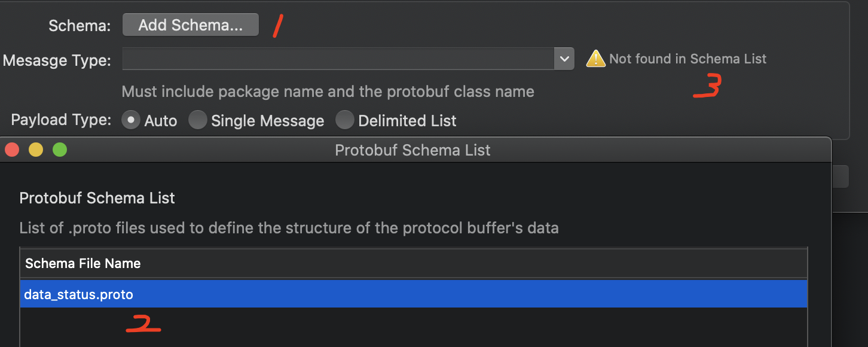The image size is (868, 347).
Task: Click the Payload Type label
Action: click(60, 120)
